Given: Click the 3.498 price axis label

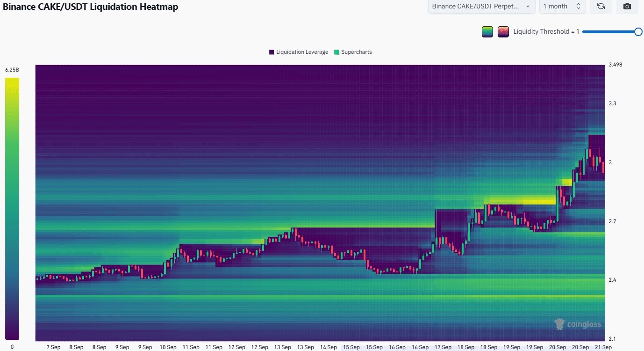Looking at the screenshot, I should click(x=615, y=65).
